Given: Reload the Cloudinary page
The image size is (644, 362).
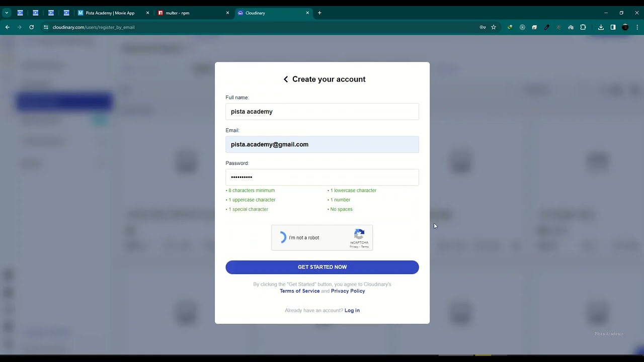Looking at the screenshot, I should pyautogui.click(x=32, y=27).
